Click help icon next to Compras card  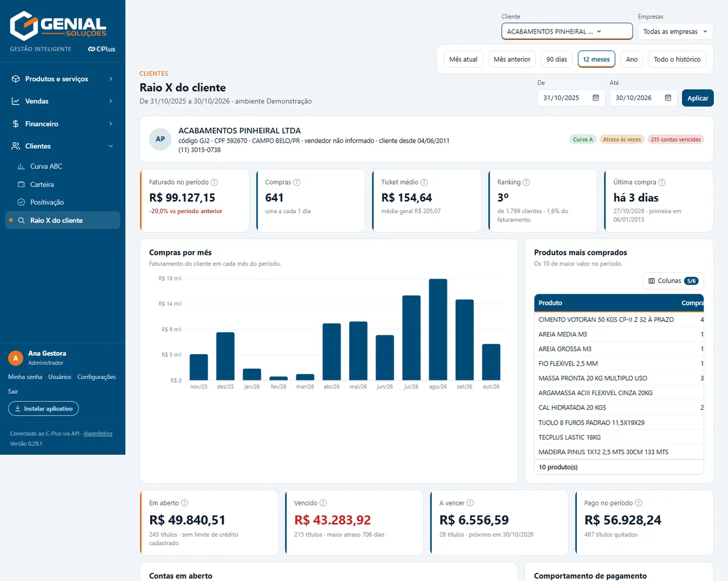pyautogui.click(x=297, y=182)
